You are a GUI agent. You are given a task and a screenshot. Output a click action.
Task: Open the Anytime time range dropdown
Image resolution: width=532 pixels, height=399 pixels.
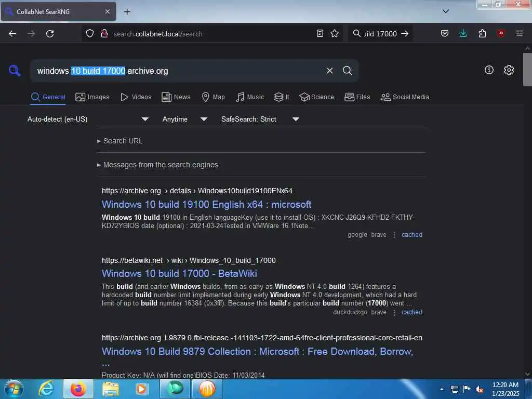click(x=184, y=119)
